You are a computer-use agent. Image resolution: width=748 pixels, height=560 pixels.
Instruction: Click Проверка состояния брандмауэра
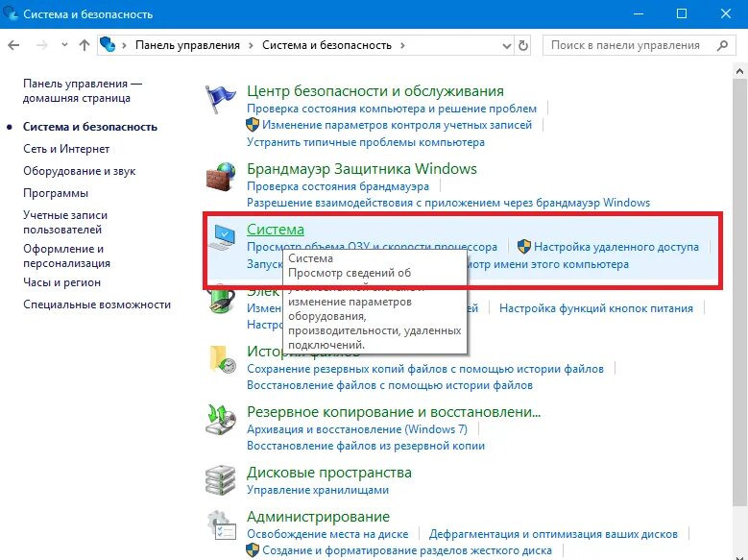[x=338, y=186]
